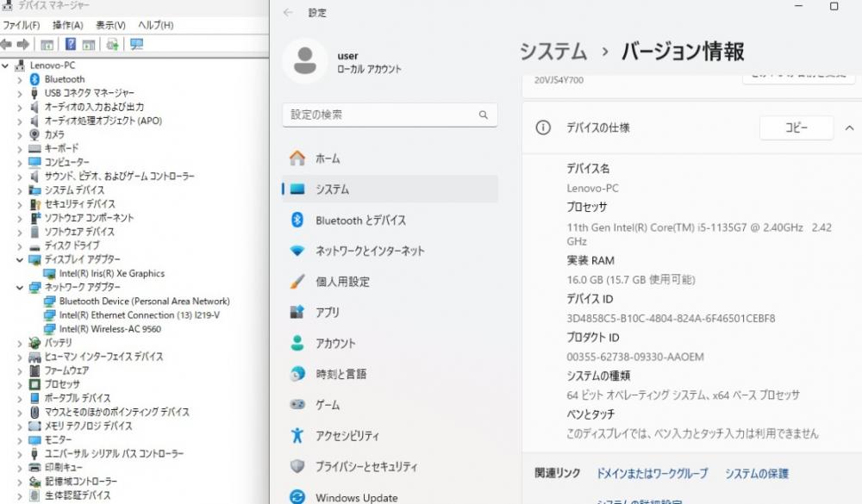Click inside the 設定の検索 search field
Image resolution: width=862 pixels, height=504 pixels.
[390, 115]
